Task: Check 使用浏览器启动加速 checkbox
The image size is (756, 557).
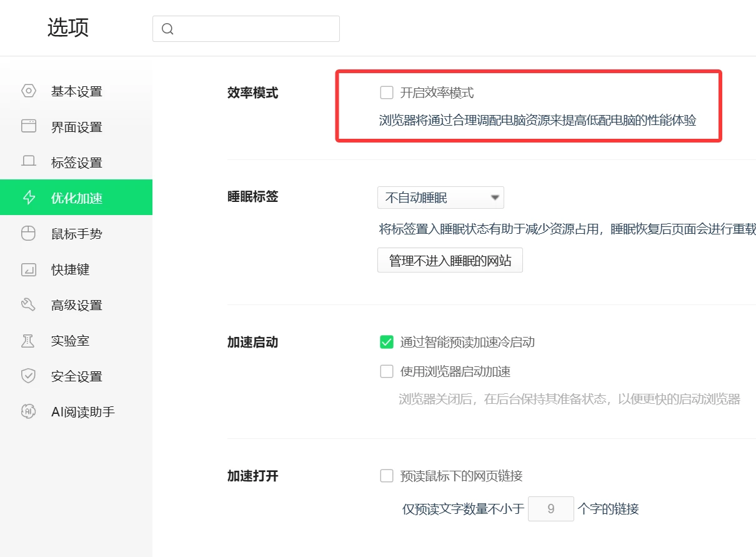Action: (387, 371)
